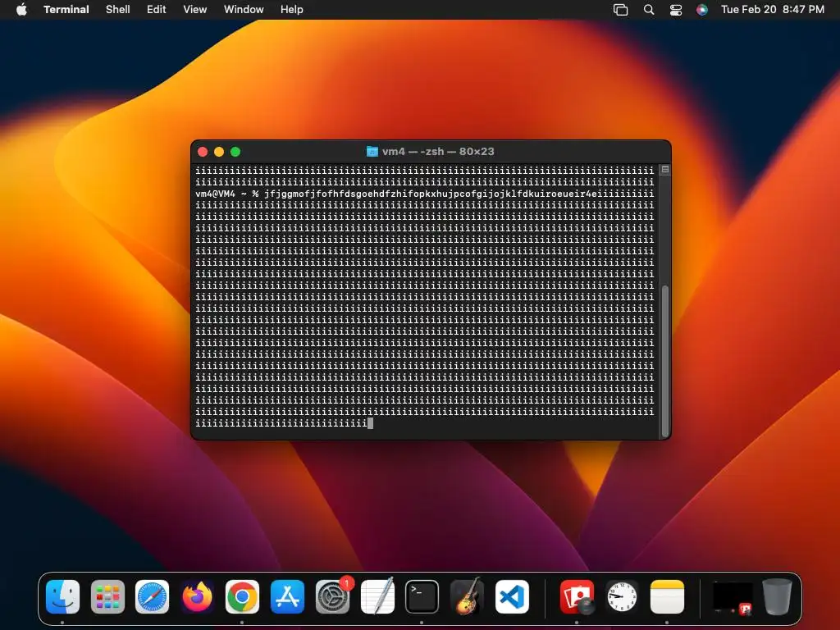This screenshot has width=840, height=630.
Task: Launch GarageBand from the Dock
Action: pyautogui.click(x=467, y=596)
